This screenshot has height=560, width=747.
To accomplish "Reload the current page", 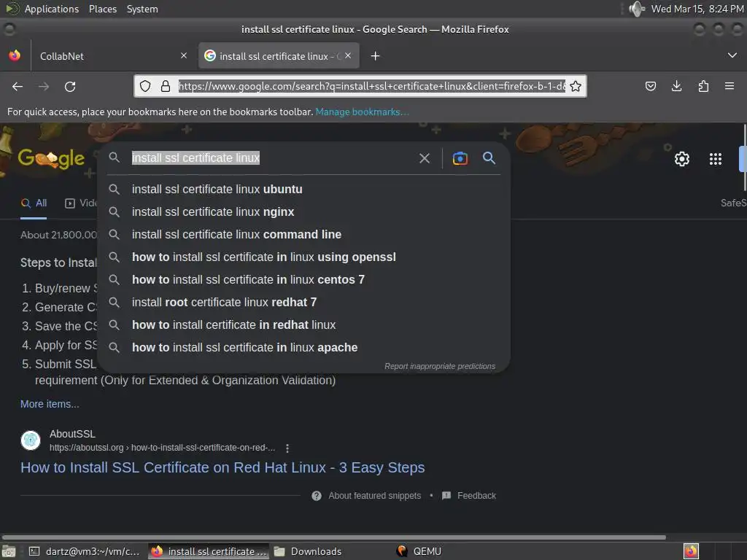I will [x=70, y=86].
